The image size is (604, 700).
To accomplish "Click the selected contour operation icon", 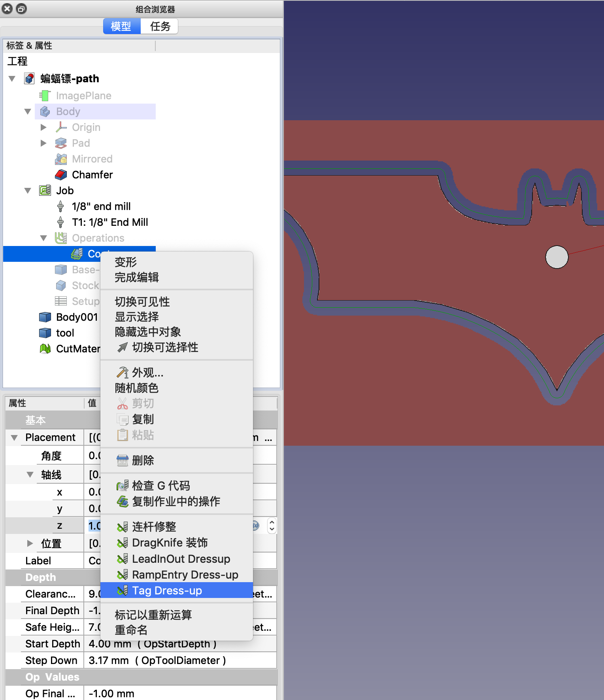I will 77,254.
